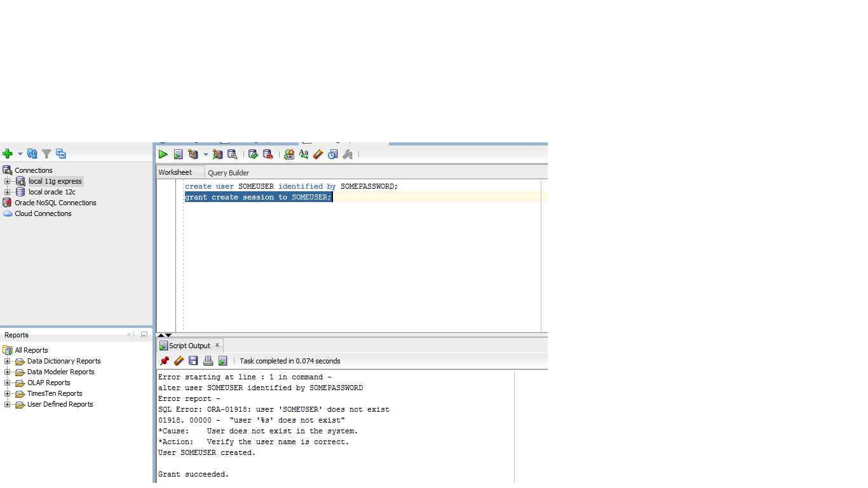Click the green plus New Connection icon
868x488 pixels.
pyautogui.click(x=8, y=154)
